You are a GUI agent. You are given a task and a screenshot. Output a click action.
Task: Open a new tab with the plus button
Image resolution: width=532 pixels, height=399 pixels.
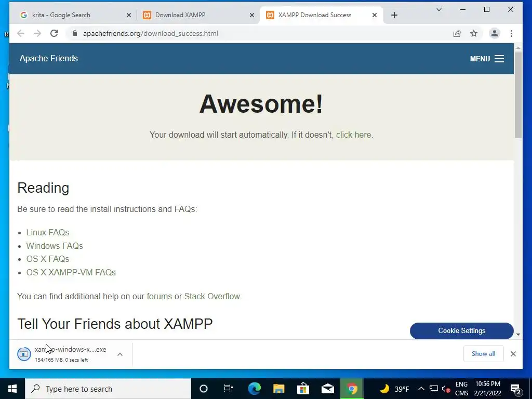tap(394, 15)
